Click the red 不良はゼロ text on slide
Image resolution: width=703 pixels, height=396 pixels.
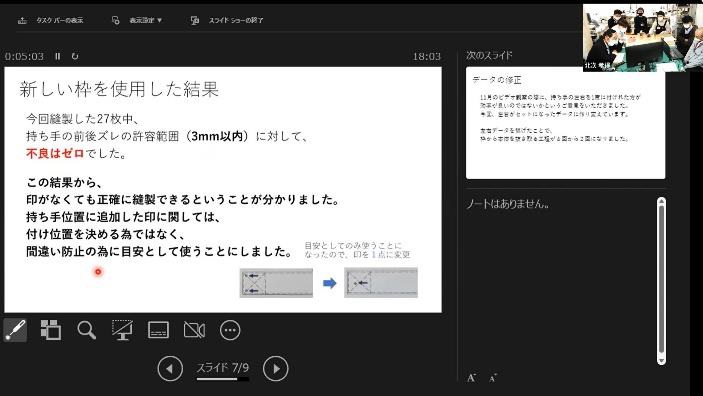pyautogui.click(x=55, y=153)
